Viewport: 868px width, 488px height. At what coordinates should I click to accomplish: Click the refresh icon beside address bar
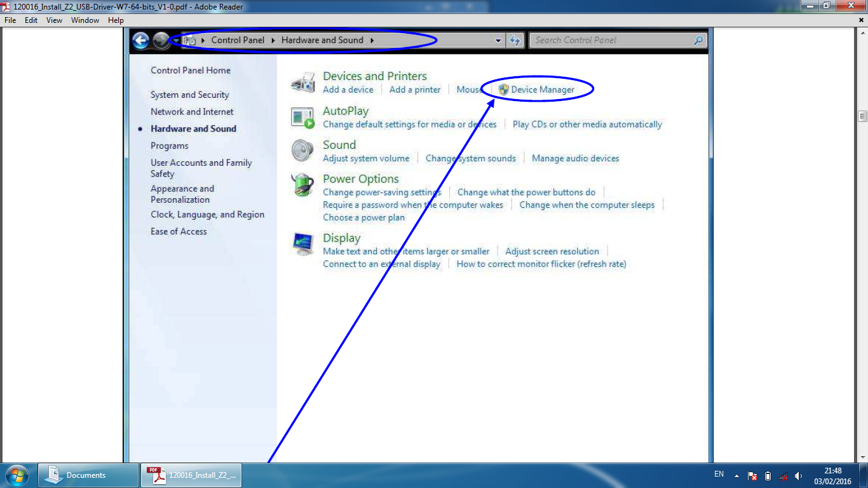(x=515, y=41)
